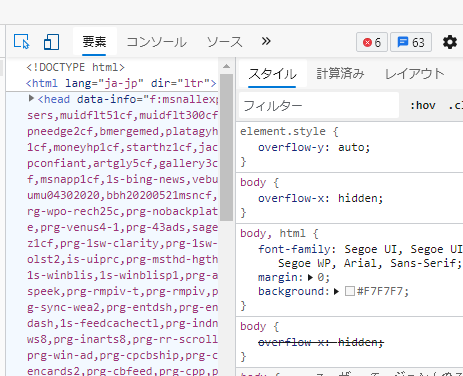Activate the inspect element picker icon
Viewport: 463px width, 376px height.
point(22,42)
